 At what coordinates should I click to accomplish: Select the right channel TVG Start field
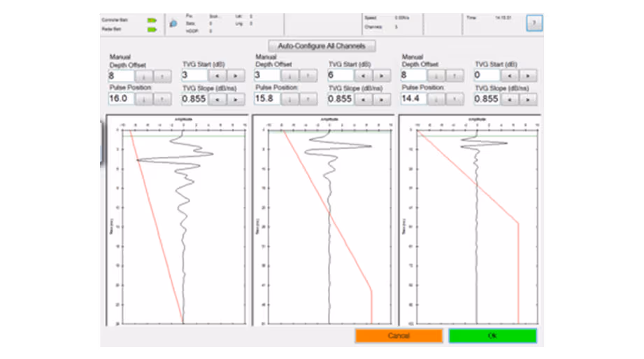click(487, 76)
